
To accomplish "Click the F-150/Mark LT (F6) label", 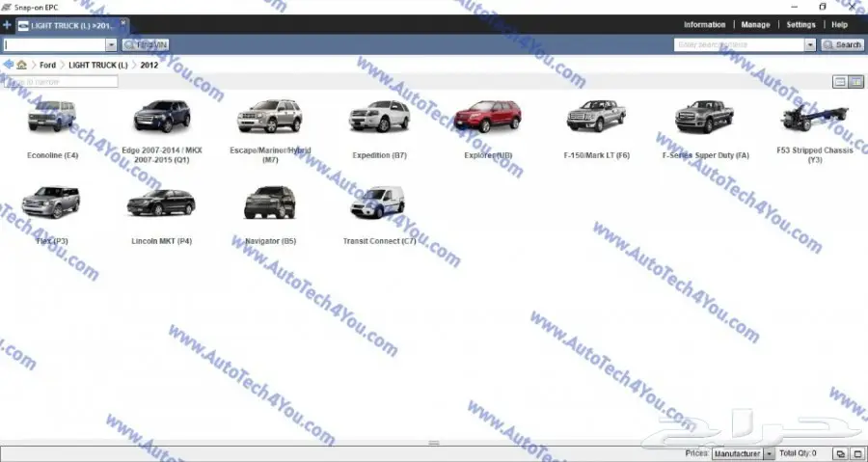I will [x=597, y=155].
